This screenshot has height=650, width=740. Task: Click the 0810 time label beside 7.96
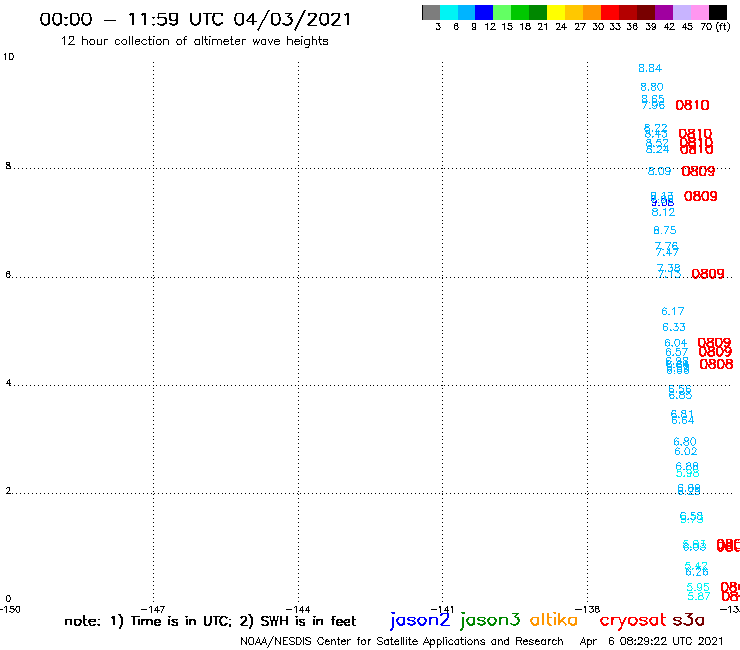point(692,105)
